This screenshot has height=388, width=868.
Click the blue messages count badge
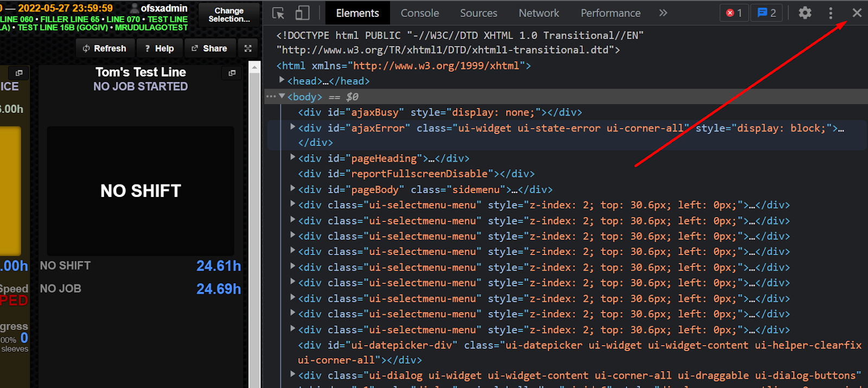(767, 13)
